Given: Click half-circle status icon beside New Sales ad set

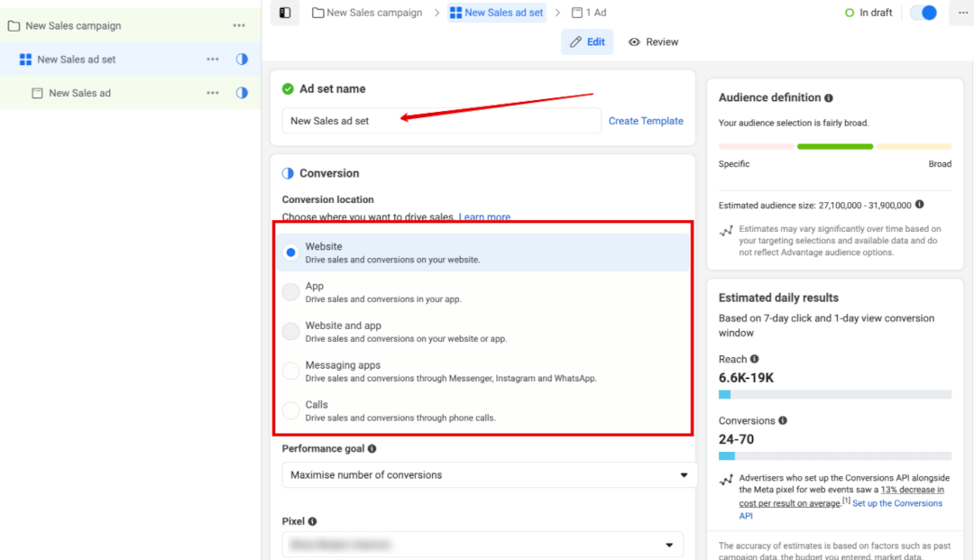Looking at the screenshot, I should tap(242, 60).
